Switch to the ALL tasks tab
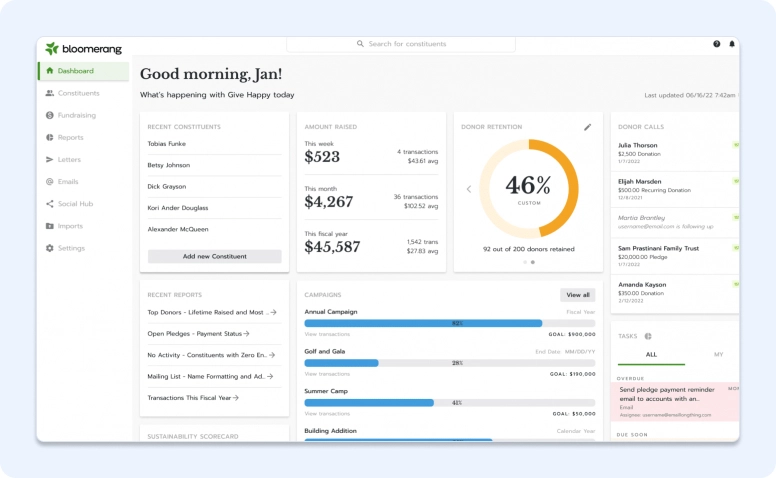Viewport: 776px width, 478px height. pos(651,355)
